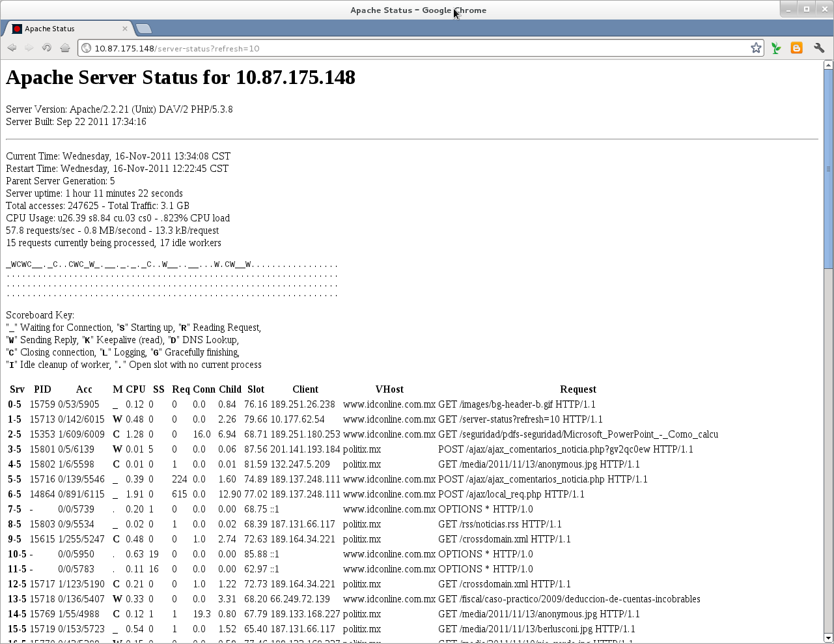
Task: Toggle the bookmark star for this page
Action: pyautogui.click(x=755, y=48)
